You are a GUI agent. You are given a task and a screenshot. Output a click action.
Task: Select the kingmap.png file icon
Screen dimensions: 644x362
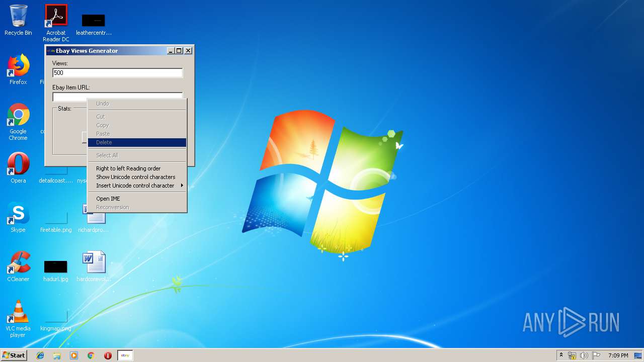coord(56,320)
